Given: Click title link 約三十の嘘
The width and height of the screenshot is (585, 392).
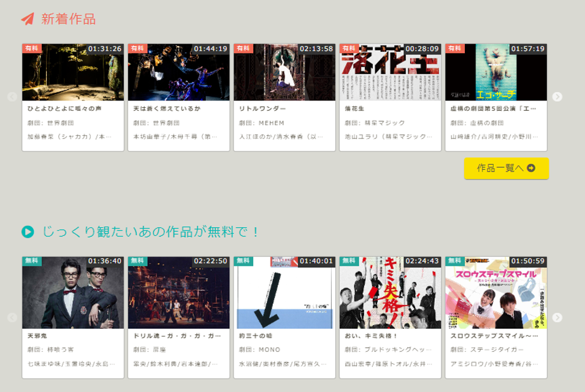Looking at the screenshot, I should click(256, 336).
